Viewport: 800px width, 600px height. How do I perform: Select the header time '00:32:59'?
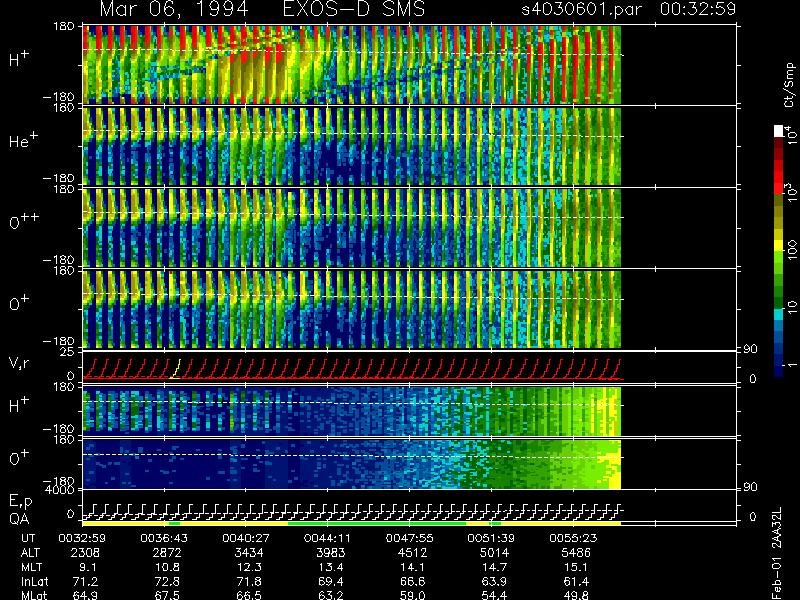697,9
